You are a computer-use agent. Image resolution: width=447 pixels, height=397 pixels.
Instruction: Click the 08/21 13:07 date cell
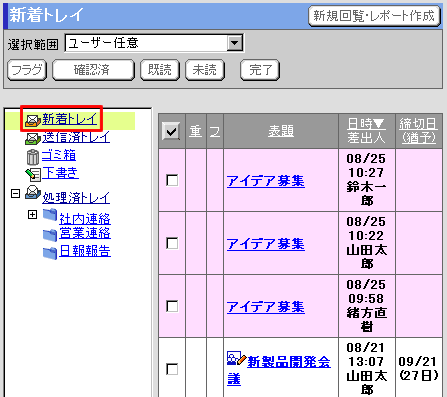pos(367,368)
